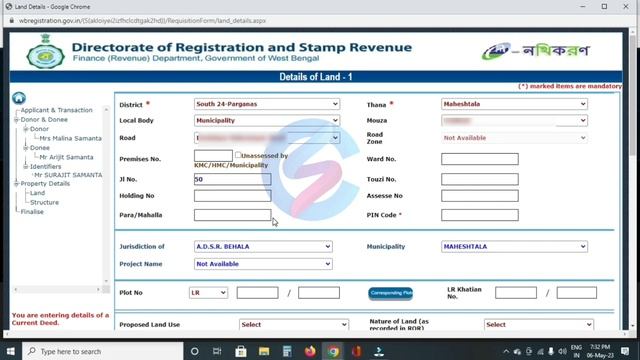Open the Mouza dropdown
The height and width of the screenshot is (360, 640).
[x=514, y=120]
